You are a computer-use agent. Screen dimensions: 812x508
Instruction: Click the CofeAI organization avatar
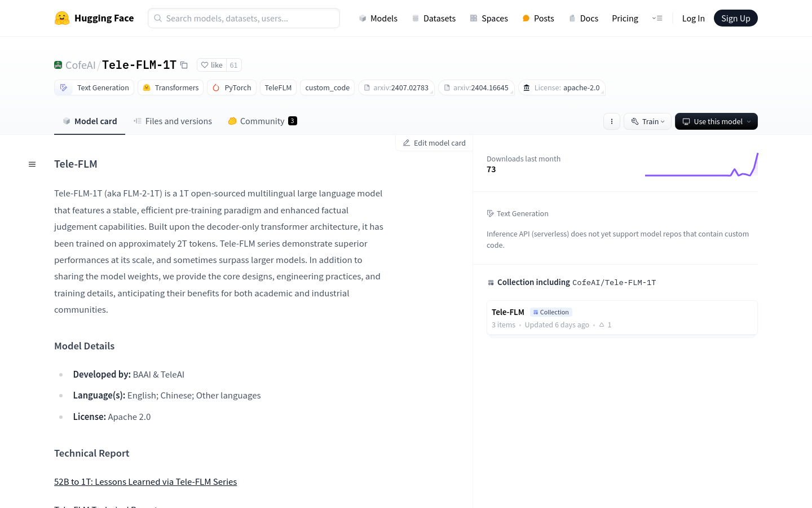[x=58, y=65]
